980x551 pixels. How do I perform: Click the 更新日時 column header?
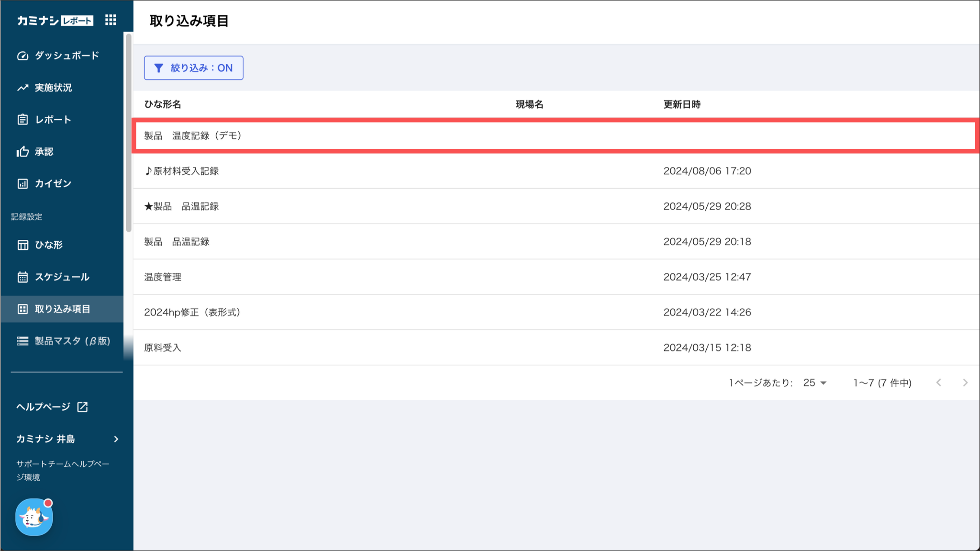click(x=681, y=104)
